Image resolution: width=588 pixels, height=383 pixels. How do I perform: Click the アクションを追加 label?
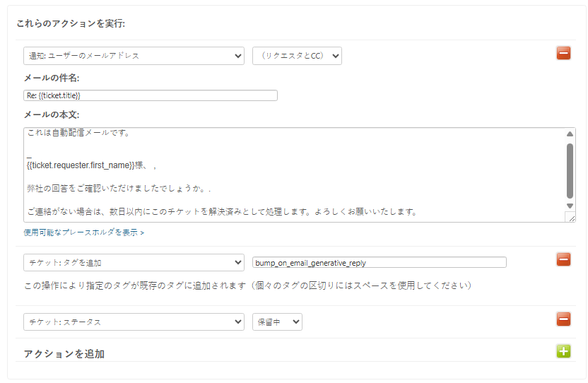click(64, 353)
